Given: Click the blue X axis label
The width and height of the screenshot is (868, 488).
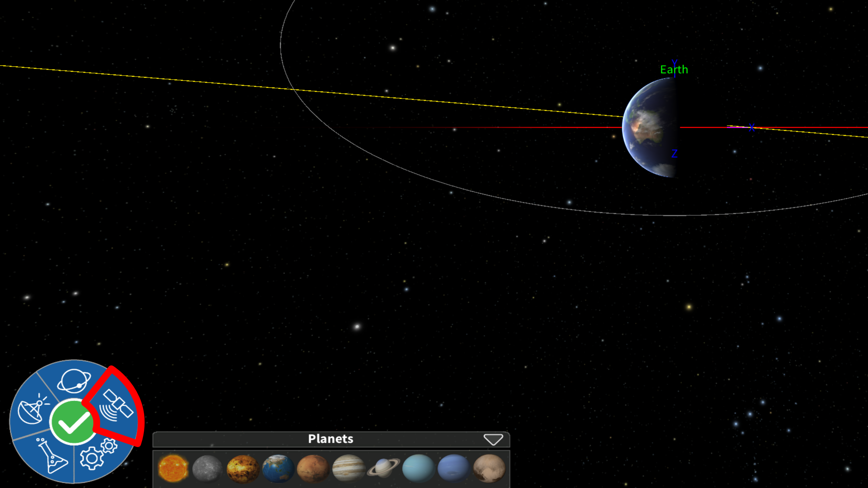Looking at the screenshot, I should pyautogui.click(x=752, y=128).
